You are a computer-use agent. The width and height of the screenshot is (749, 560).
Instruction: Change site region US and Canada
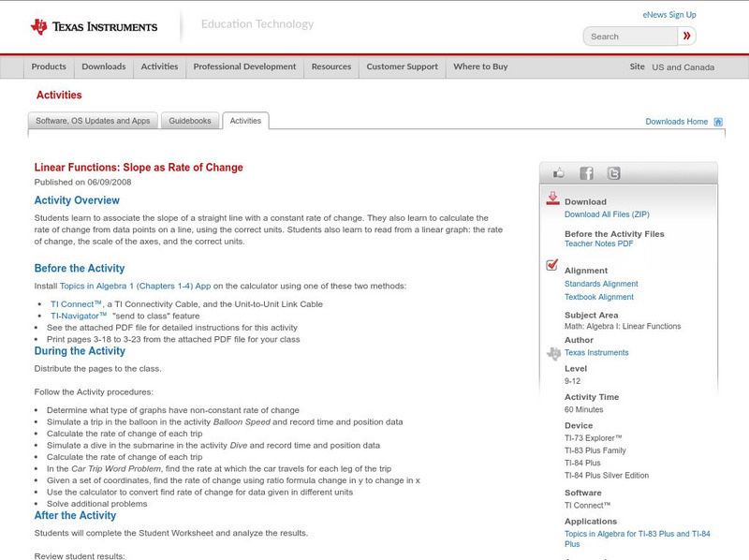683,67
